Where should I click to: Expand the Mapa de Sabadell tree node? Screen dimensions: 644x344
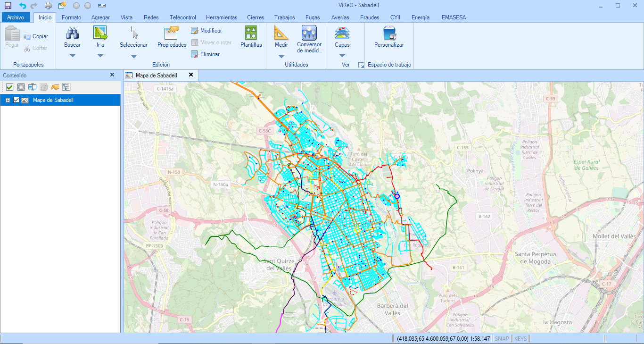click(x=8, y=100)
